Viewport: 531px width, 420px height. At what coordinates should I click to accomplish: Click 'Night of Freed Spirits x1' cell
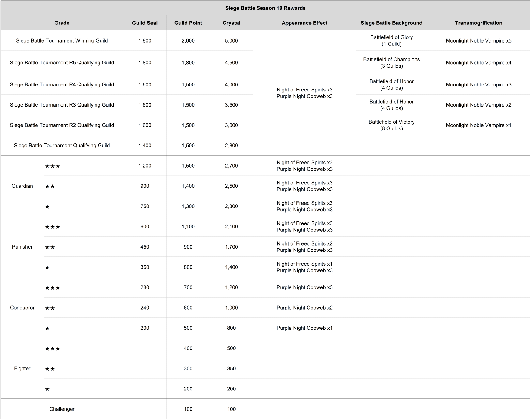[x=304, y=264]
